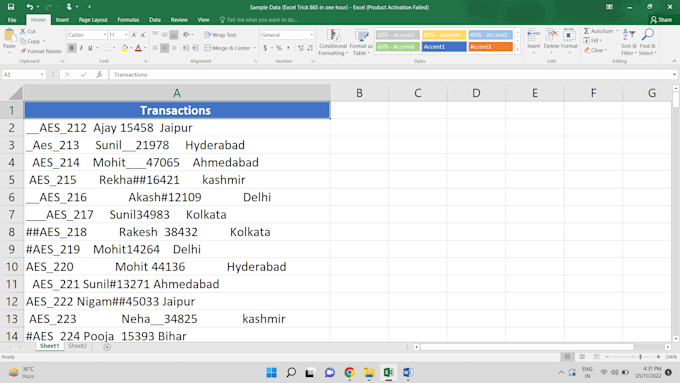Click the Share button

[661, 20]
